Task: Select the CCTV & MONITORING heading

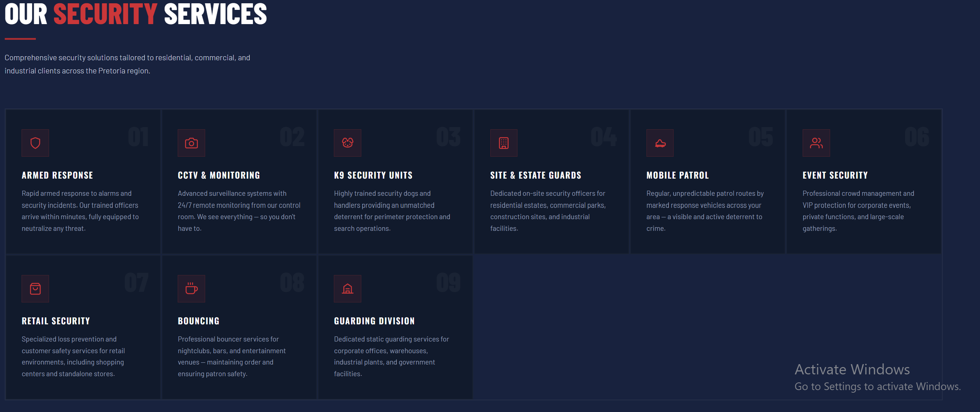Action: point(219,175)
